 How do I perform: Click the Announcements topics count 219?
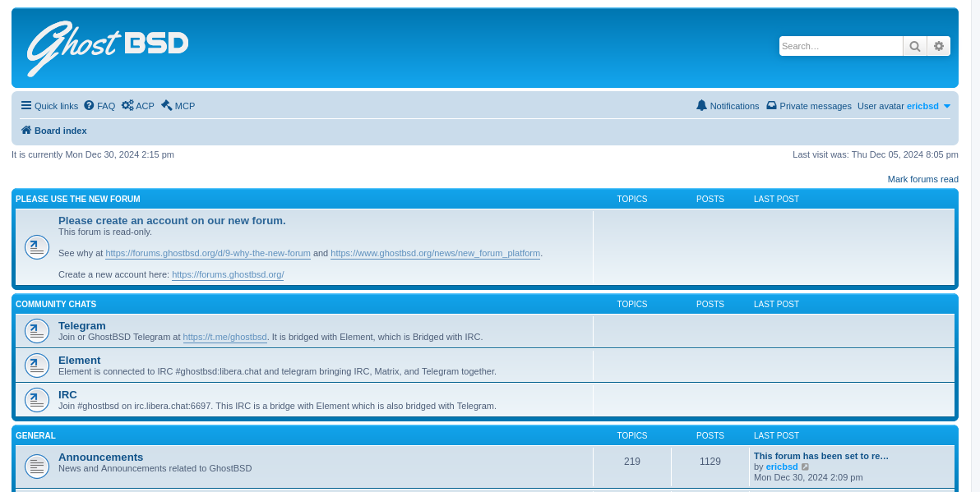pos(632,462)
